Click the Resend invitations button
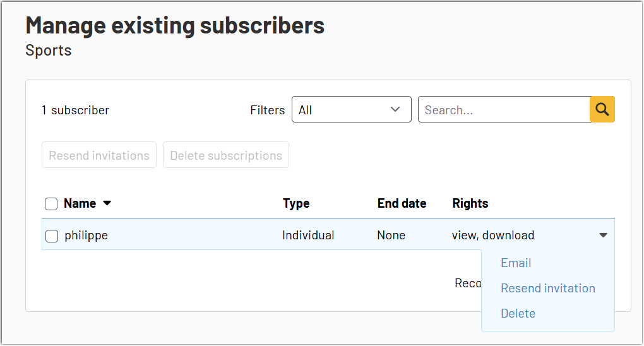644x346 pixels. click(99, 155)
